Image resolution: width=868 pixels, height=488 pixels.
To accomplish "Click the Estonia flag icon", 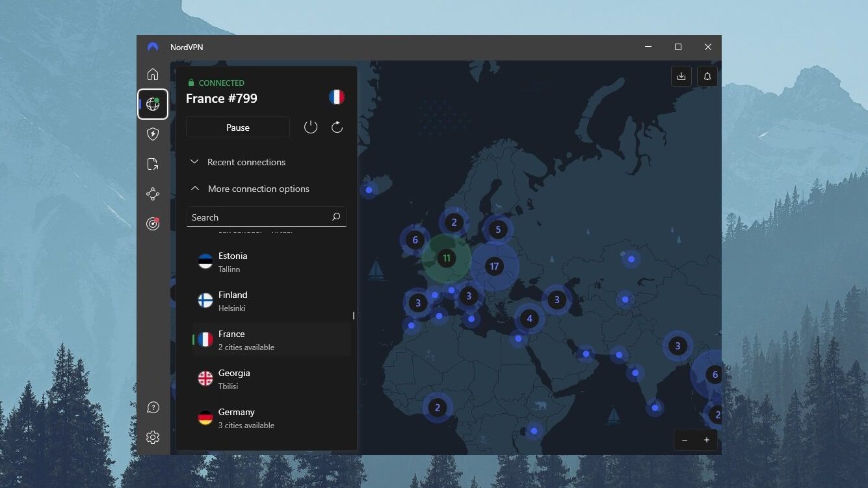I will (x=205, y=262).
